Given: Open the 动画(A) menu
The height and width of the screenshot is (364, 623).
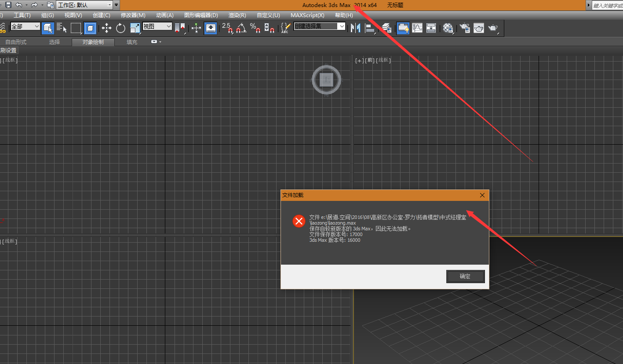Looking at the screenshot, I should [x=165, y=15].
